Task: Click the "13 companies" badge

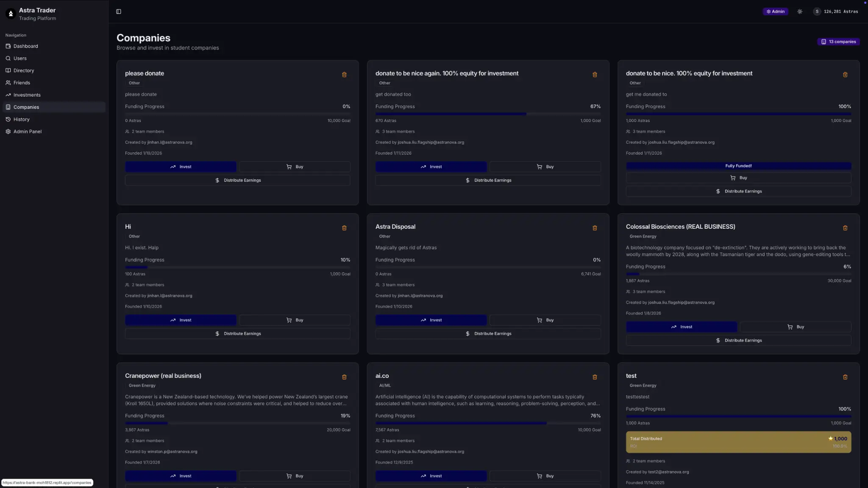Action: tap(838, 42)
